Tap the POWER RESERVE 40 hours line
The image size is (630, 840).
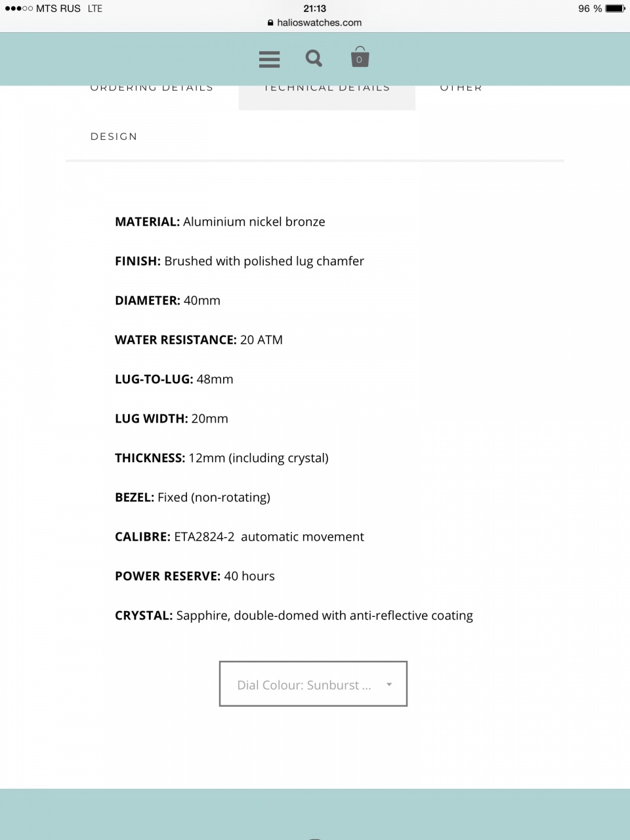coord(195,576)
